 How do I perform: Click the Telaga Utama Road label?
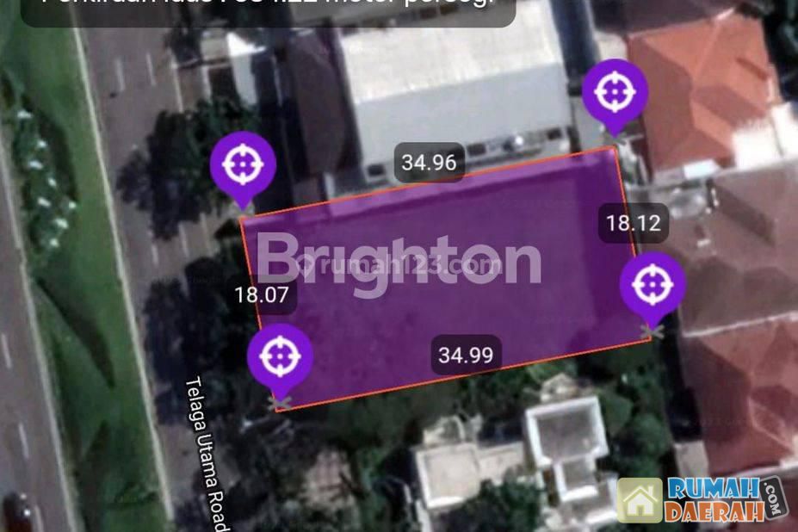tap(207, 455)
